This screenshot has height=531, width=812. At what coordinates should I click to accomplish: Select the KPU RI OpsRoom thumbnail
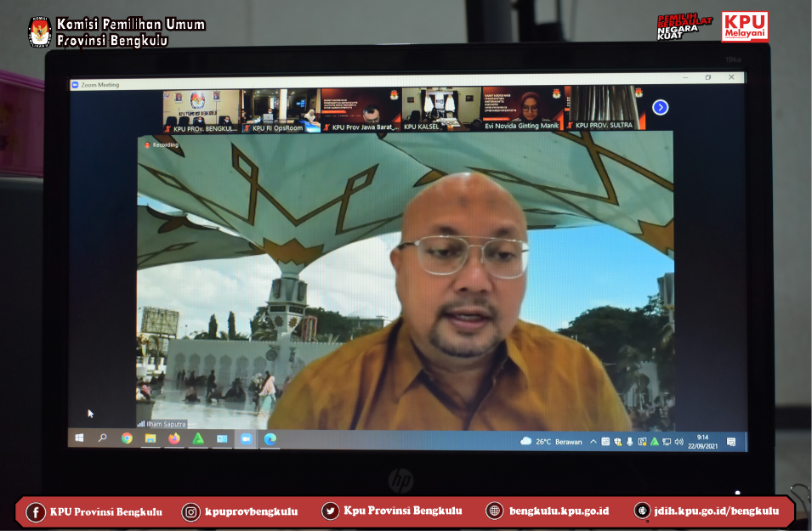click(281, 109)
